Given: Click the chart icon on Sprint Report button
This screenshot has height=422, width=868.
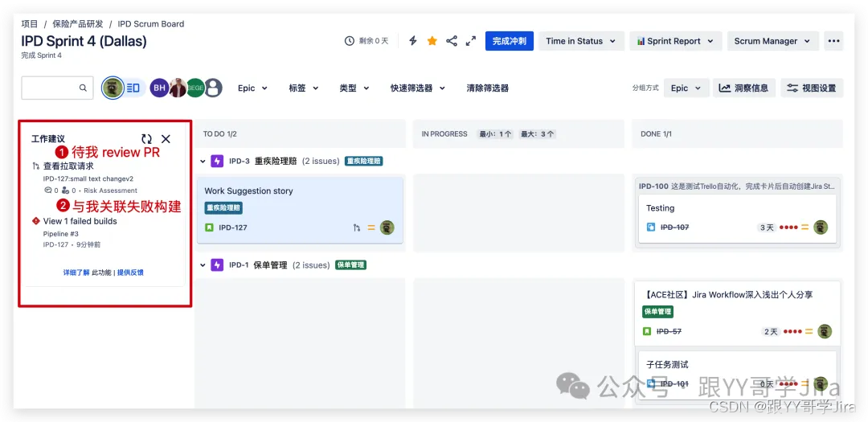Looking at the screenshot, I should [641, 41].
